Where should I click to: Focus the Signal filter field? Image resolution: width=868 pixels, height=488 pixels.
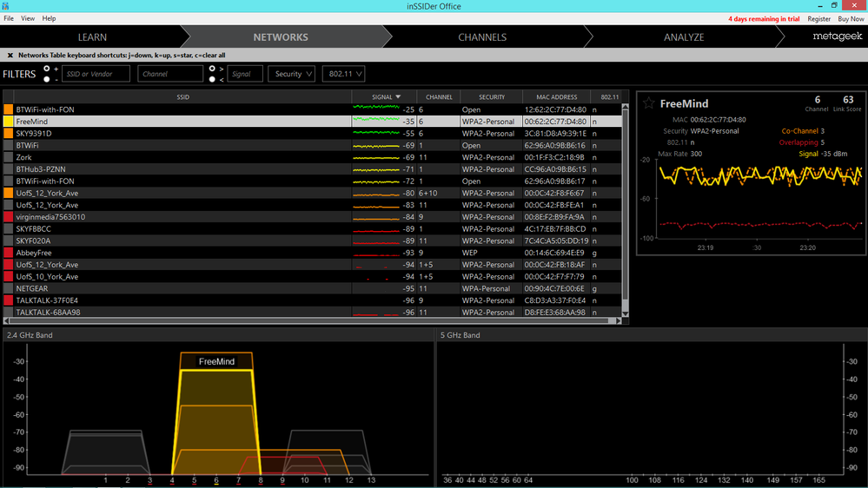coord(245,74)
